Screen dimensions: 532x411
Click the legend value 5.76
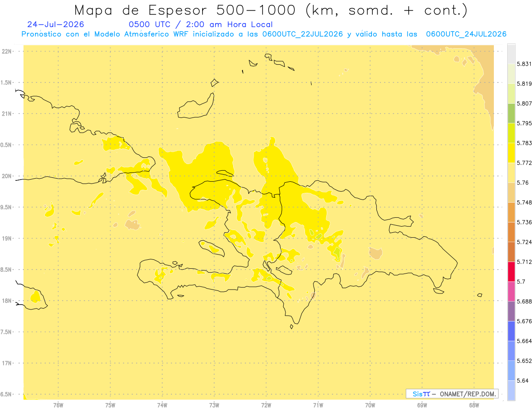[x=522, y=183]
